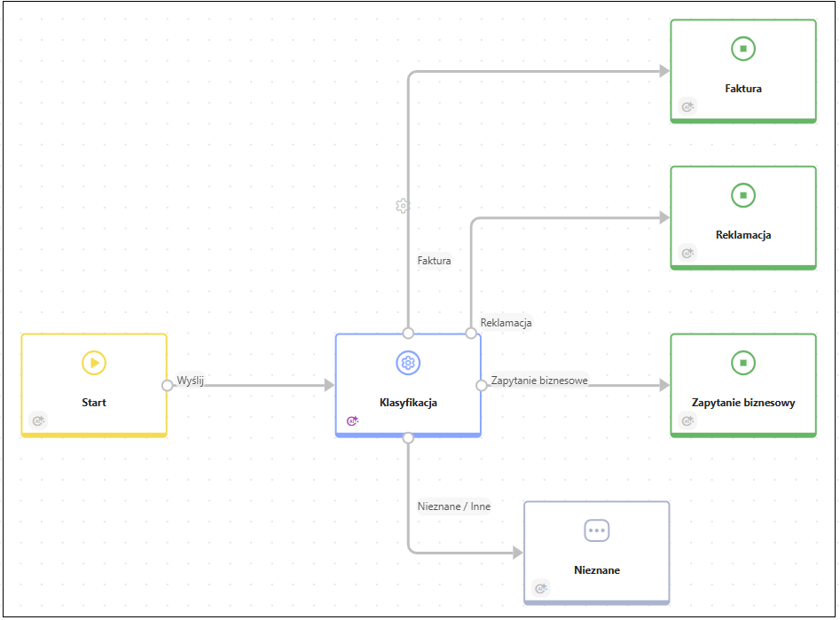Select the Zapytanie biznesowe transition label
840x620 pixels.
(538, 381)
